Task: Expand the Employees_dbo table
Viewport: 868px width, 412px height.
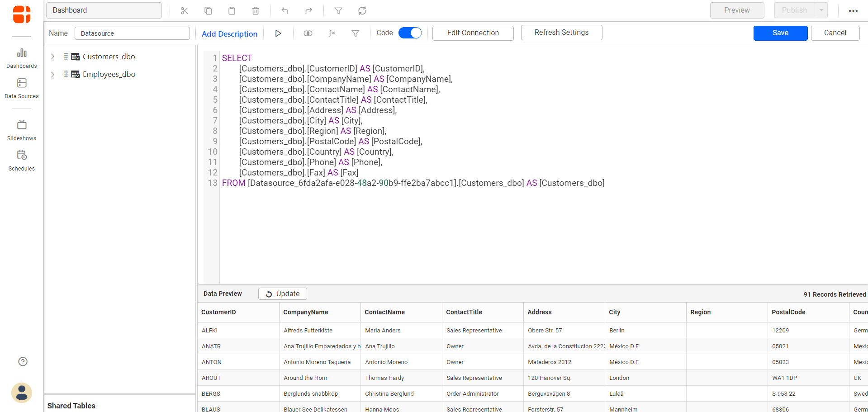Action: click(52, 74)
